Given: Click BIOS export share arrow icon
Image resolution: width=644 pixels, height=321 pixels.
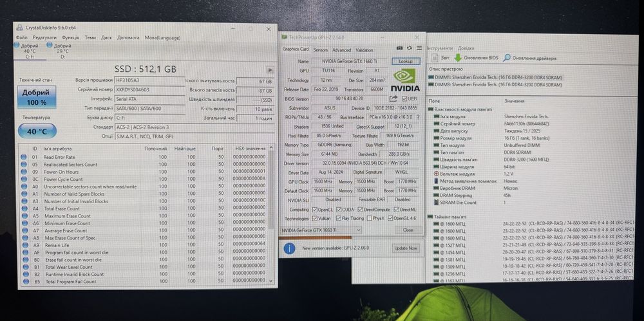Looking at the screenshot, I should (x=393, y=98).
